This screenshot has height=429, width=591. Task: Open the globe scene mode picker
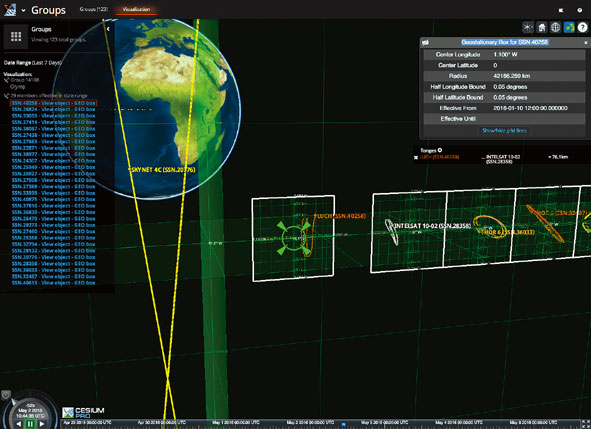point(555,27)
